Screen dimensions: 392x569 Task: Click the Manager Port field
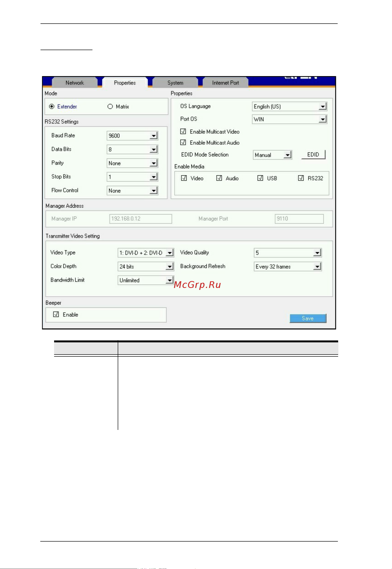coord(299,219)
